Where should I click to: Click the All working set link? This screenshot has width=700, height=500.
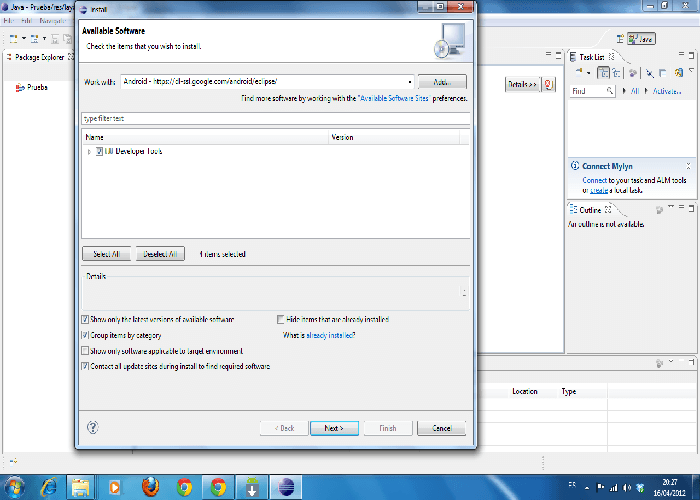click(634, 91)
